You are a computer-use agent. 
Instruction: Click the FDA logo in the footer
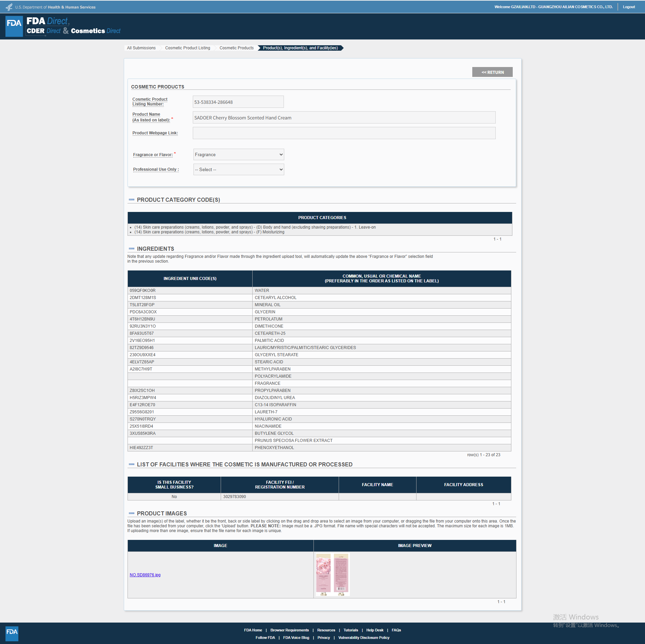pos(12,633)
